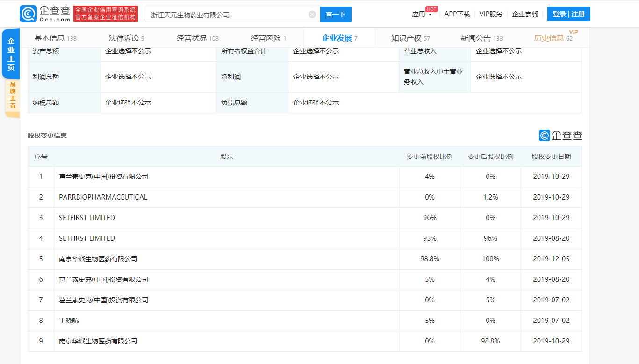Open shareholder 葛兰素史克(中国)投资有限公司 in row 1
The width and height of the screenshot is (639, 364).
tap(103, 177)
